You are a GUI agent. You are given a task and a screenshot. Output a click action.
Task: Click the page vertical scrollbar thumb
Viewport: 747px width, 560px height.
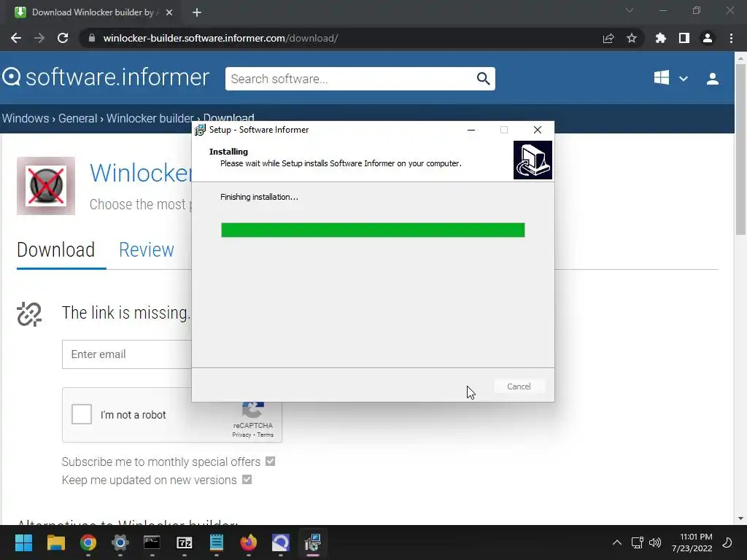(x=740, y=149)
